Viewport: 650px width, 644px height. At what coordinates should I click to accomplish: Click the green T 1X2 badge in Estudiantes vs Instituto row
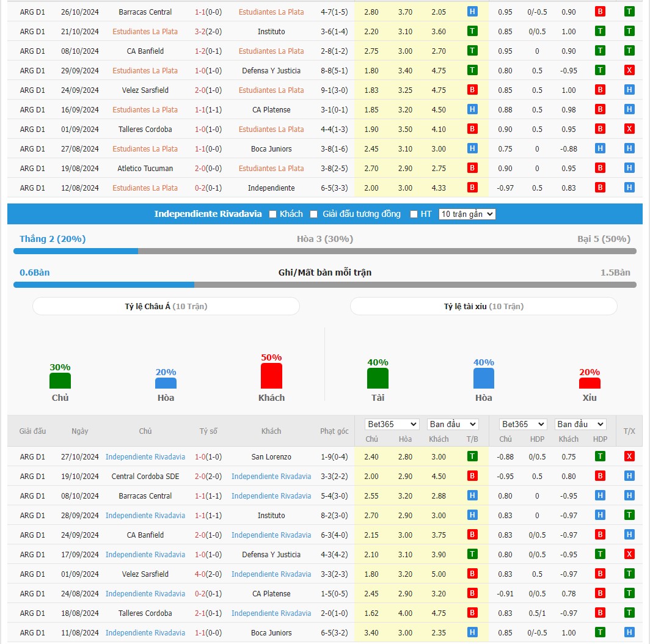click(x=472, y=31)
